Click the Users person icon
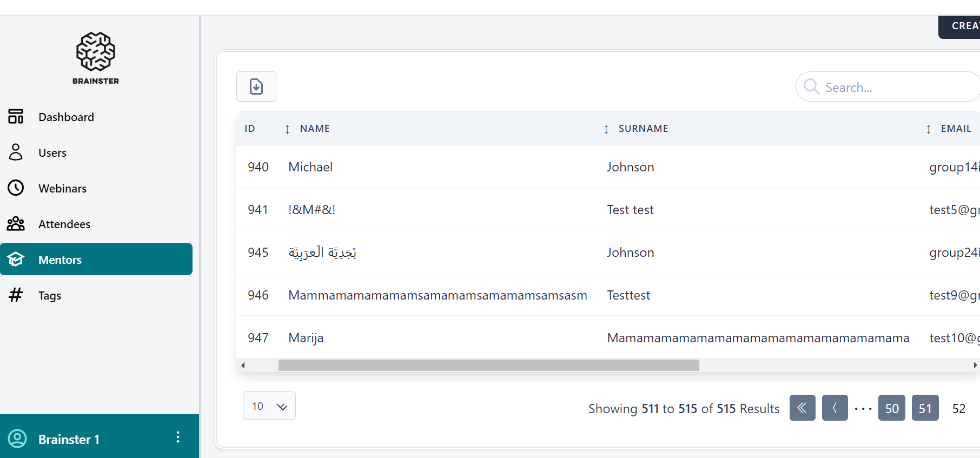The width and height of the screenshot is (980, 458). coord(16,152)
